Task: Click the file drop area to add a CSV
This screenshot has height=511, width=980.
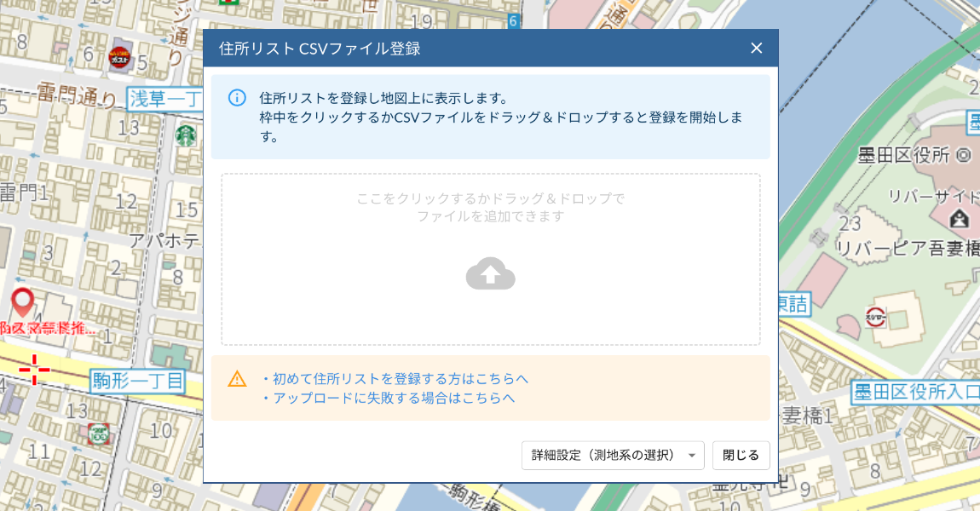Action: click(x=489, y=258)
